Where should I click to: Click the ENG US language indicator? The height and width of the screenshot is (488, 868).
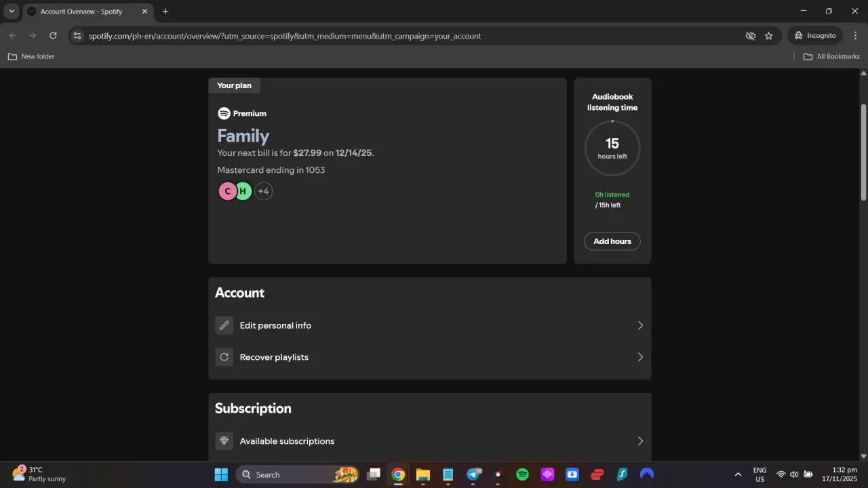[760, 474]
